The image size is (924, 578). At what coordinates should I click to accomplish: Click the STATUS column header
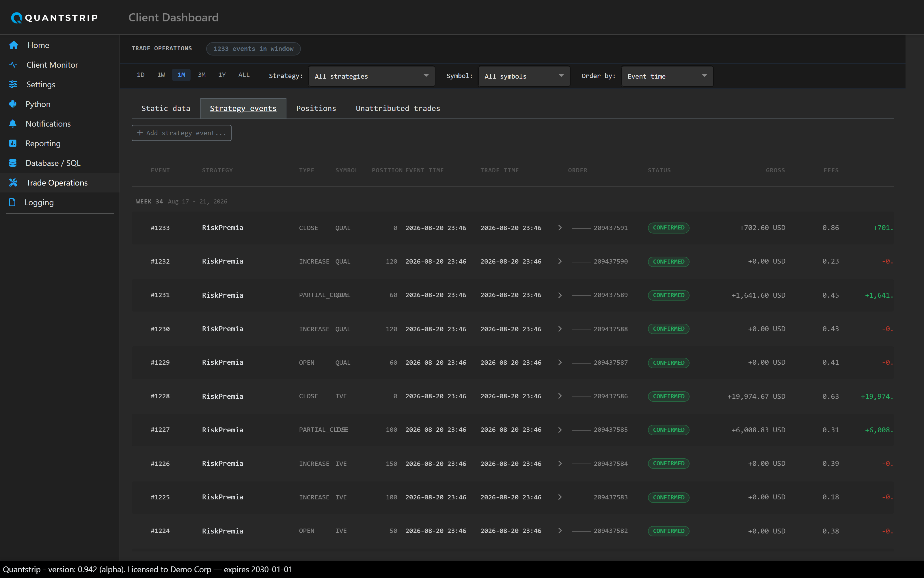659,170
